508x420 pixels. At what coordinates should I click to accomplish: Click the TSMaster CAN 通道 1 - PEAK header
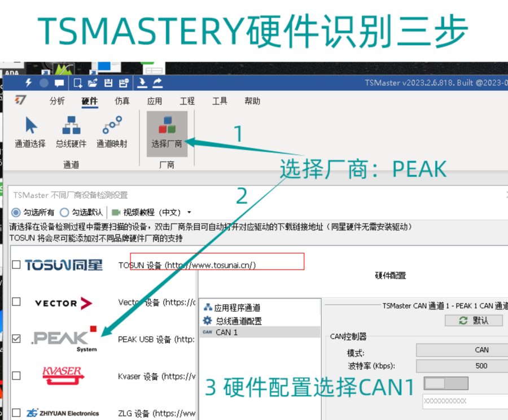point(445,306)
